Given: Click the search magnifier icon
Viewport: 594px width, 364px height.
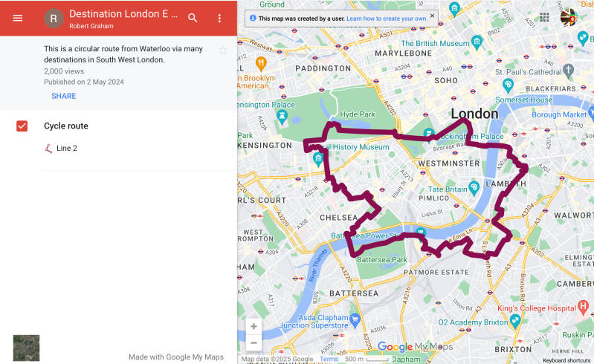Looking at the screenshot, I should (x=193, y=18).
